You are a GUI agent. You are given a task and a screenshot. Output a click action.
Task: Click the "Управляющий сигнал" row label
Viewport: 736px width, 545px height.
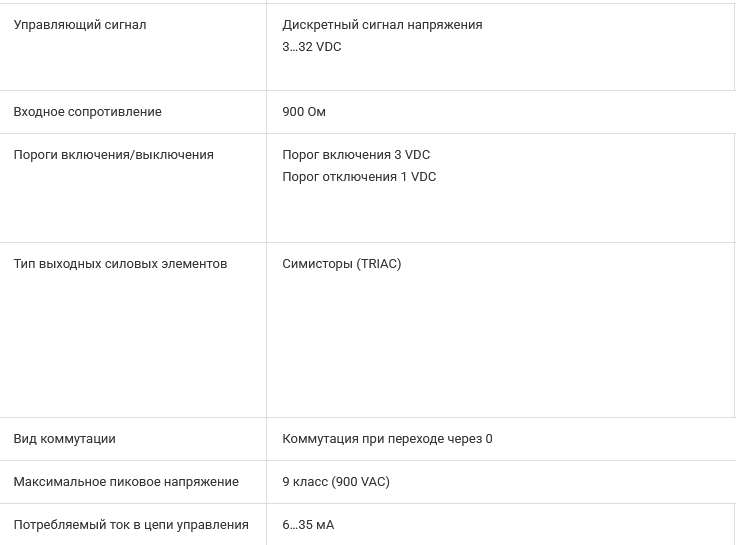[80, 25]
